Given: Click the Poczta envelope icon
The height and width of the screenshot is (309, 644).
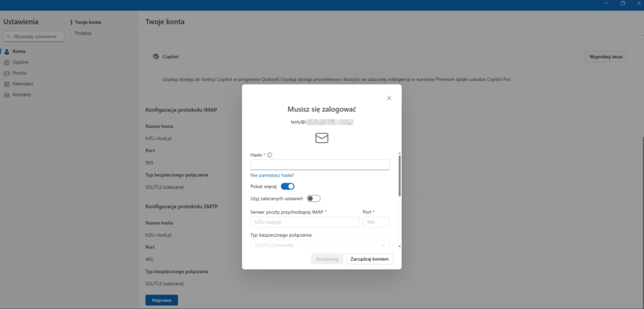Looking at the screenshot, I should coord(7,73).
